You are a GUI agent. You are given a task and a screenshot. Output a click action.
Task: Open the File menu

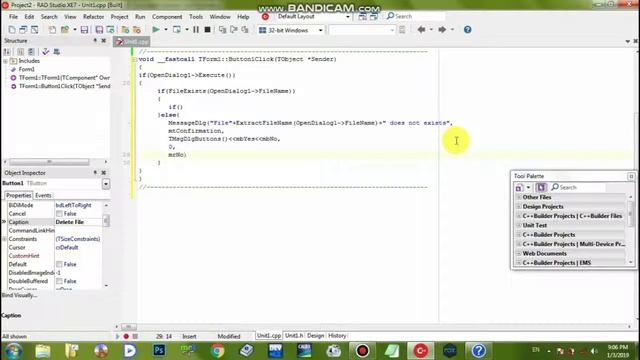(x=13, y=17)
